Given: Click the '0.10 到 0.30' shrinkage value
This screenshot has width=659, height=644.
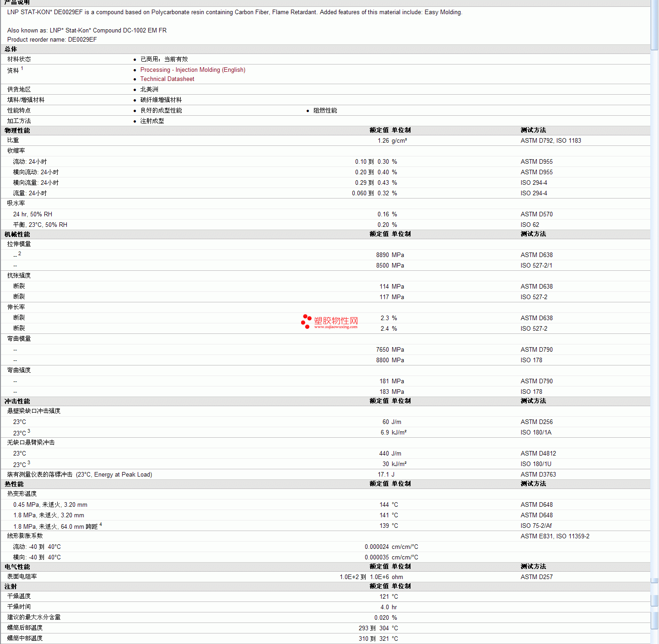Looking at the screenshot, I should pos(372,162).
